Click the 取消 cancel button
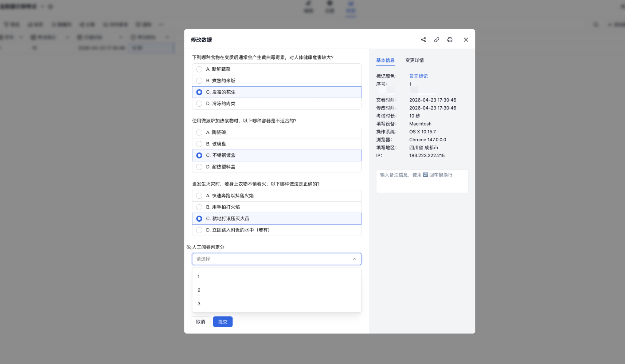Viewport: 625px width, 364px height. click(200, 322)
